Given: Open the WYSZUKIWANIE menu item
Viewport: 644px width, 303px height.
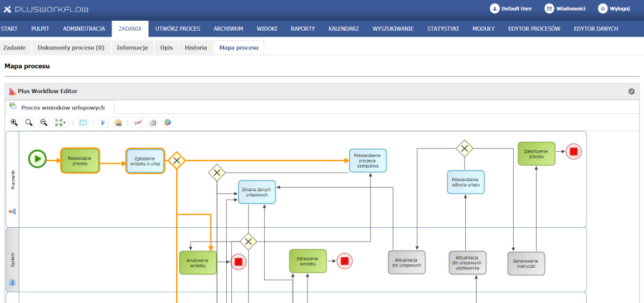Looking at the screenshot, I should 393,29.
